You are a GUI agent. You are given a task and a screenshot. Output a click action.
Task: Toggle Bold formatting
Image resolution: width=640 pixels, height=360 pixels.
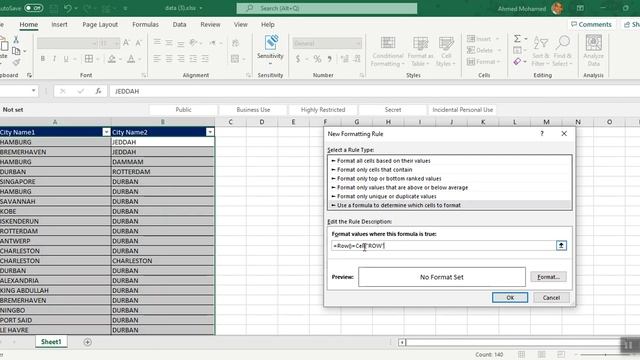[x=42, y=59]
